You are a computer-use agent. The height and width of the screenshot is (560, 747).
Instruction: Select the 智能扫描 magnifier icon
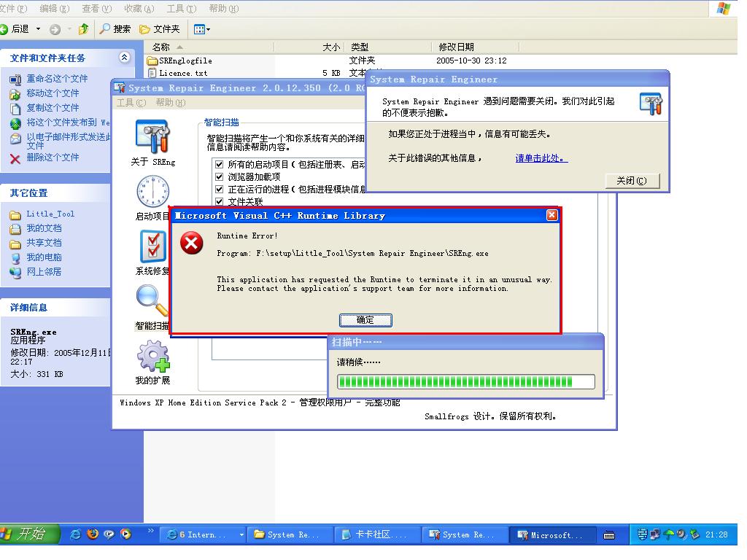pyautogui.click(x=152, y=300)
